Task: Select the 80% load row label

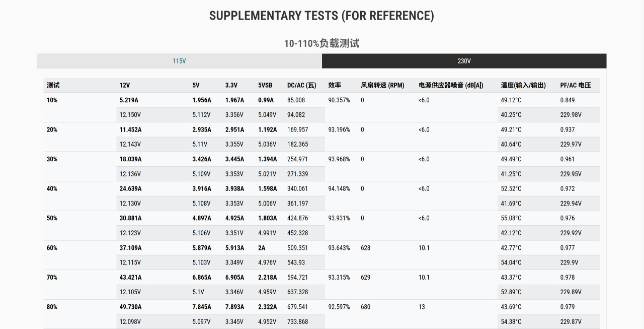Action: [x=52, y=307]
